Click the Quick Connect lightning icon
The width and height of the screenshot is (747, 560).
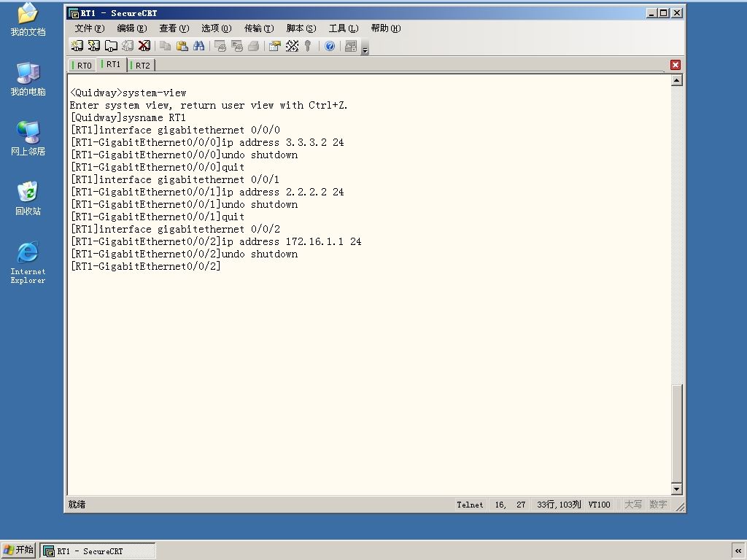pos(94,46)
